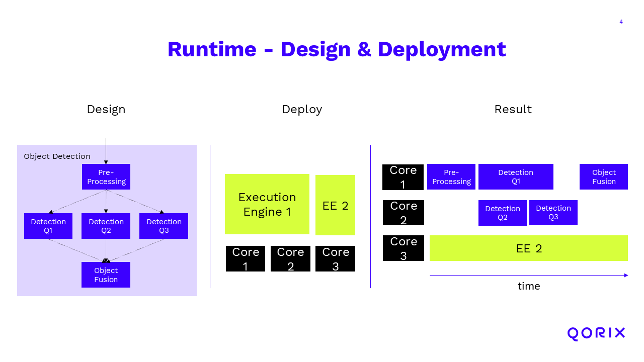Select Core 1 box in Deploy section
Screen dimensions: 644x362
pos(246,259)
